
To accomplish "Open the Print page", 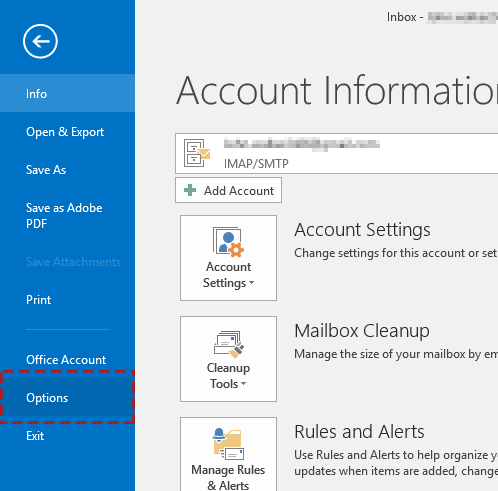I will coord(67,300).
